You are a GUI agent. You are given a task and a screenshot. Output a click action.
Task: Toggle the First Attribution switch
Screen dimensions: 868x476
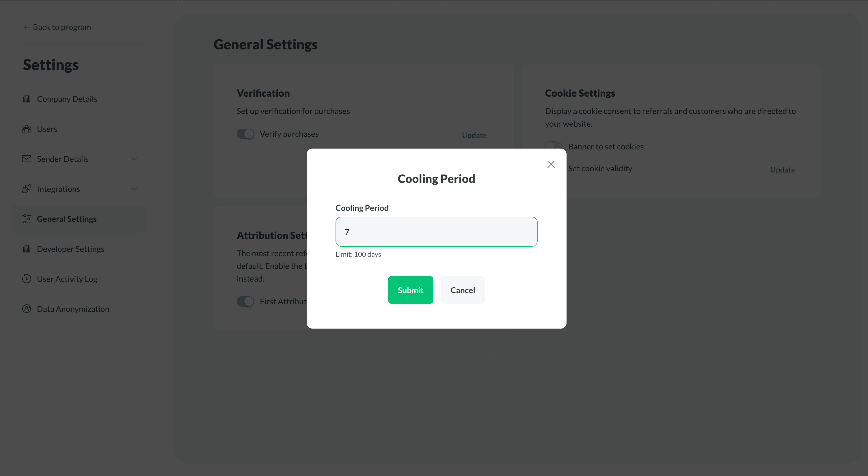coord(245,302)
